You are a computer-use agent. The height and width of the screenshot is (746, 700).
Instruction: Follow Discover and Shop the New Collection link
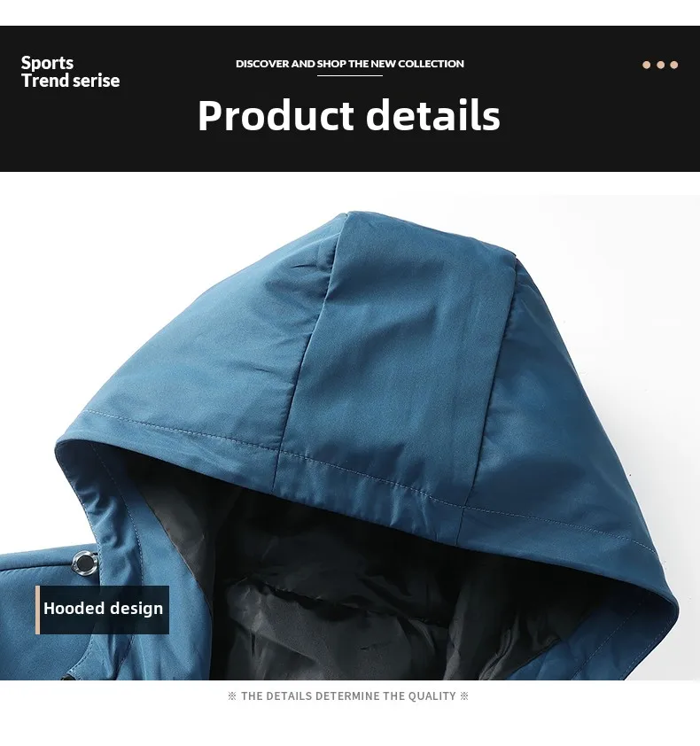click(350, 64)
